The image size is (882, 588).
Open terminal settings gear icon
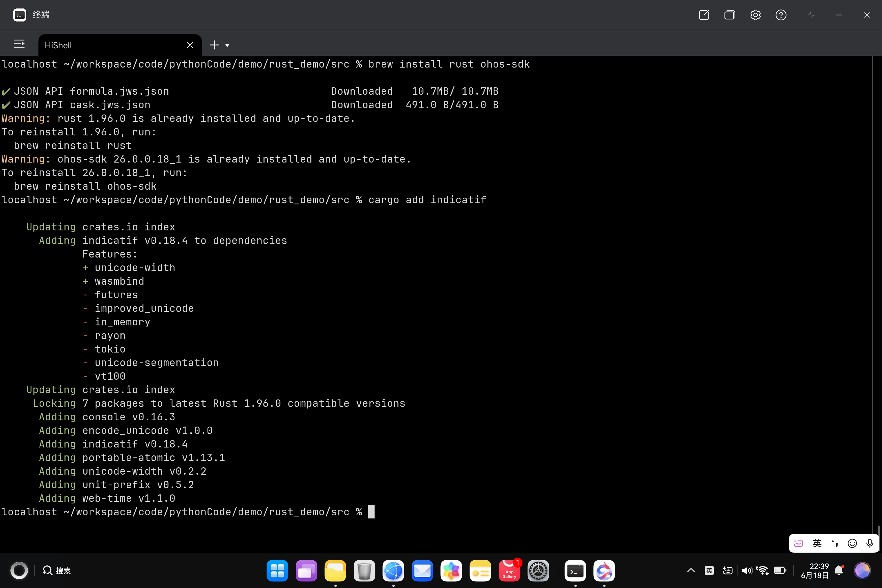coord(755,15)
